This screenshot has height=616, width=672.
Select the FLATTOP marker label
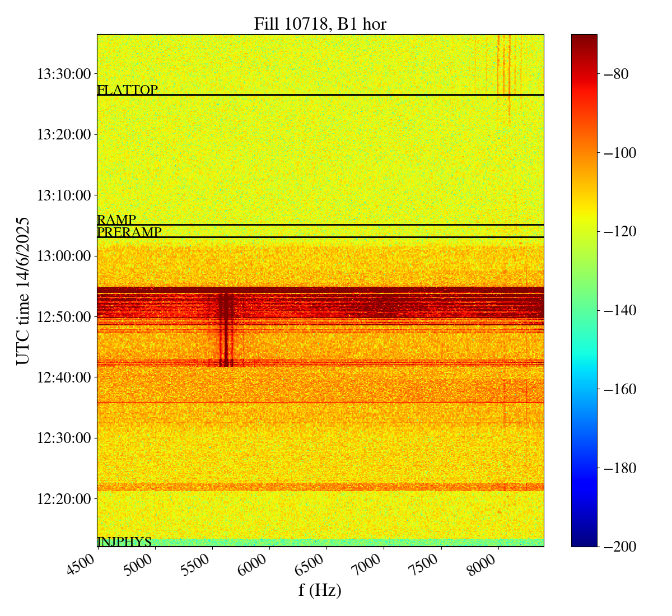[127, 90]
